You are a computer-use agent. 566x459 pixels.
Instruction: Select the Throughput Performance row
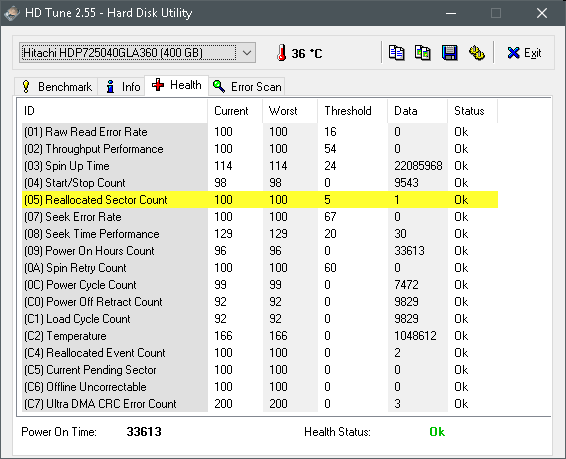260,149
